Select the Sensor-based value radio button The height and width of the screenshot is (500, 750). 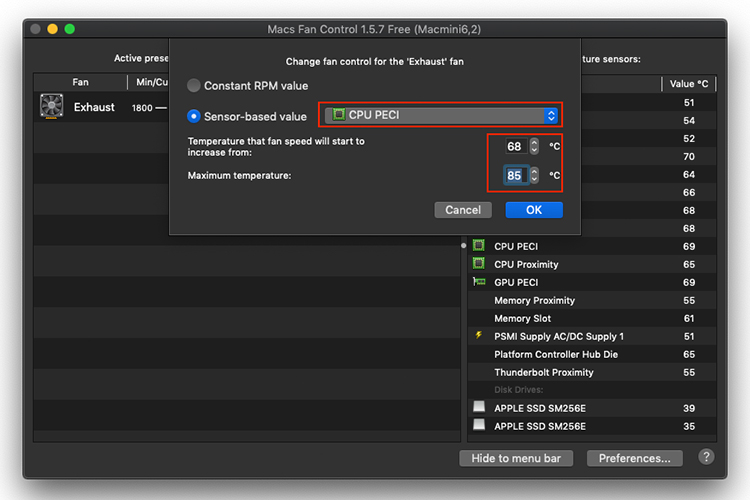click(193, 116)
